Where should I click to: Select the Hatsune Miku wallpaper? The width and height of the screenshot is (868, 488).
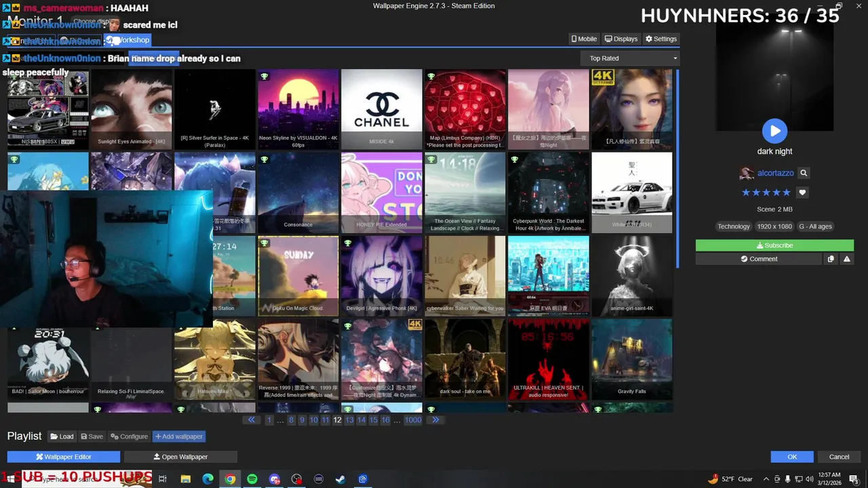(x=215, y=359)
